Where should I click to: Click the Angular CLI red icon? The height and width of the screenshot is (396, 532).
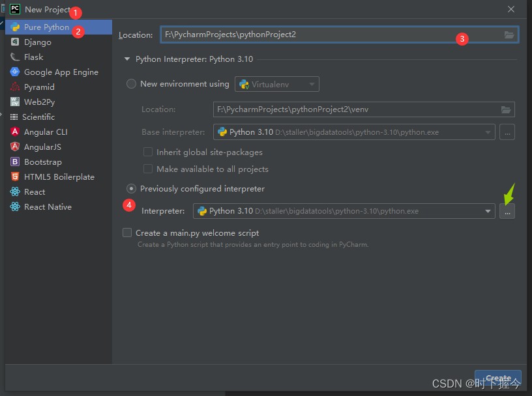[x=15, y=132]
